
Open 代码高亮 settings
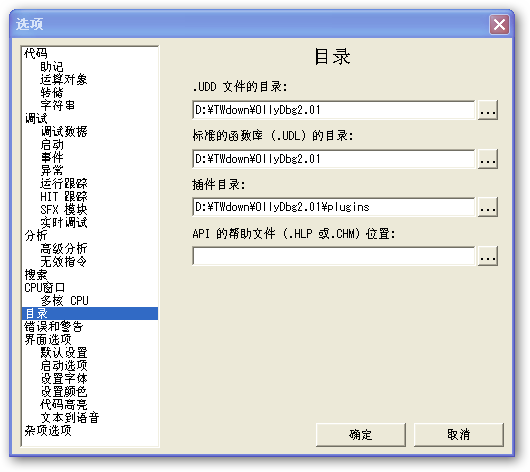click(64, 404)
